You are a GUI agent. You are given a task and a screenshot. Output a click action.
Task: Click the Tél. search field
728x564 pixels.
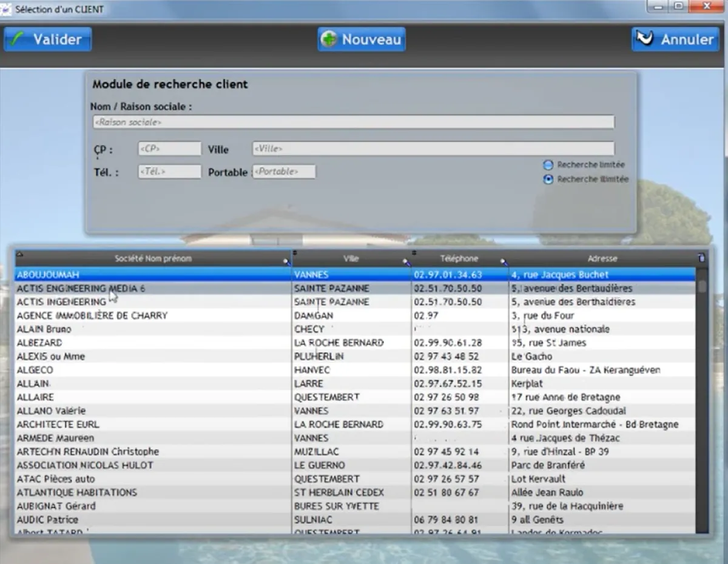[170, 172]
